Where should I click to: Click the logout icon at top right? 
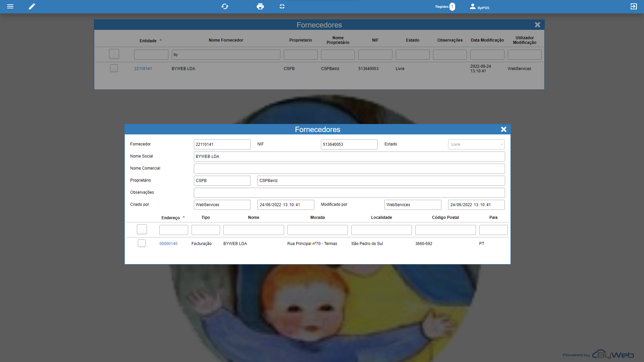633,6
